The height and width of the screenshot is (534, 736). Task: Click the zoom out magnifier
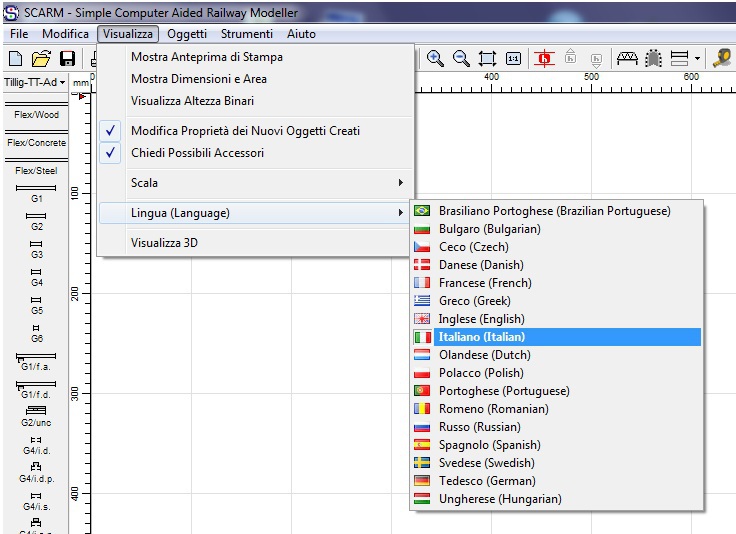point(461,59)
